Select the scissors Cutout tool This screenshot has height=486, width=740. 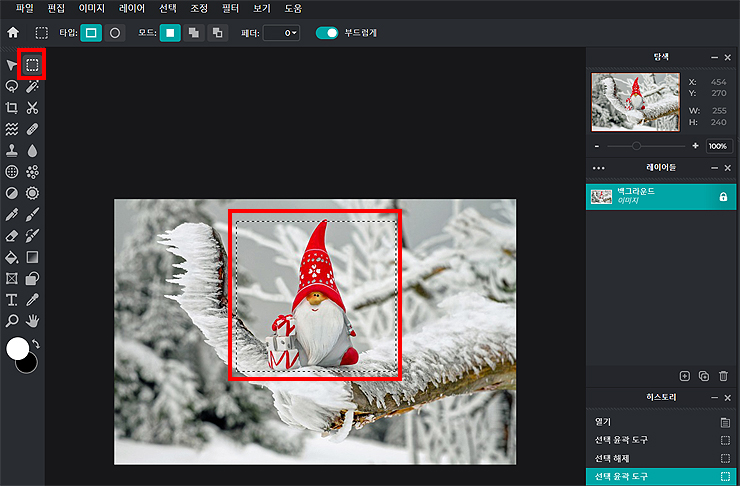pyautogui.click(x=32, y=108)
